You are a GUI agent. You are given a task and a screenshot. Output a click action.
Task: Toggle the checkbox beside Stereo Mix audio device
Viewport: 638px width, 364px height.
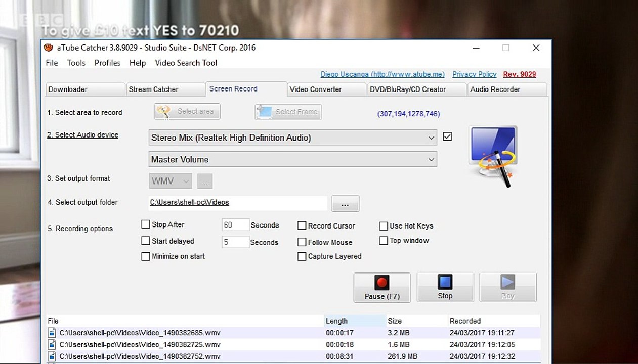pos(447,136)
